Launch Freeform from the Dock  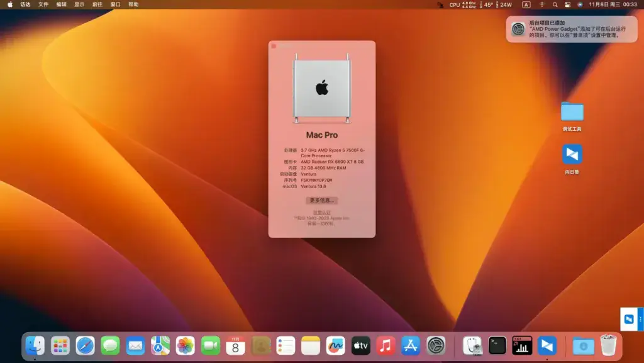[336, 346]
